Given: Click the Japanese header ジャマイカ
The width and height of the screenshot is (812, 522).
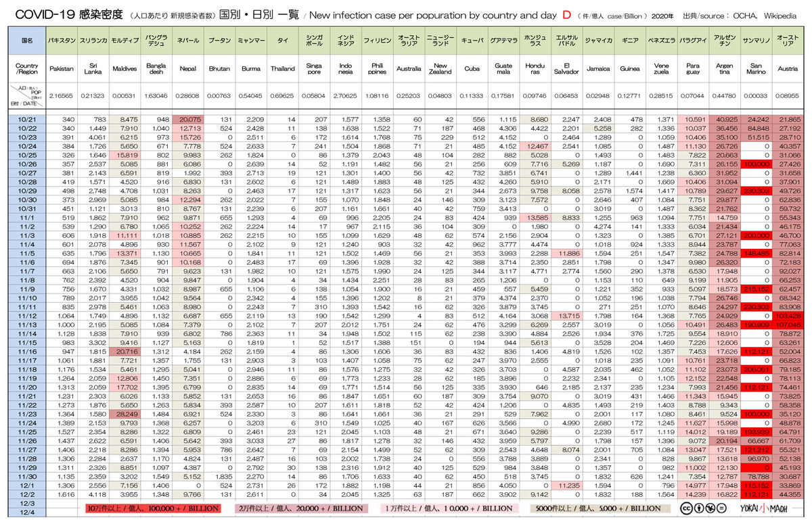Looking at the screenshot, I should 598,41.
